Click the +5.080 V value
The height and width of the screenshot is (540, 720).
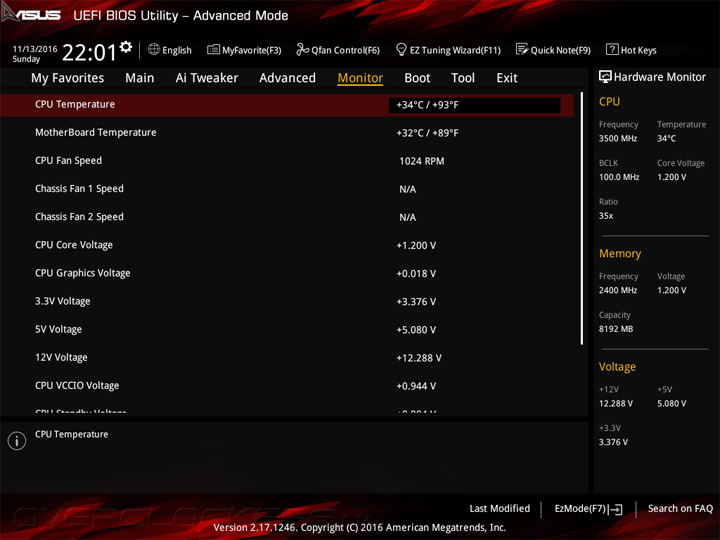point(416,330)
